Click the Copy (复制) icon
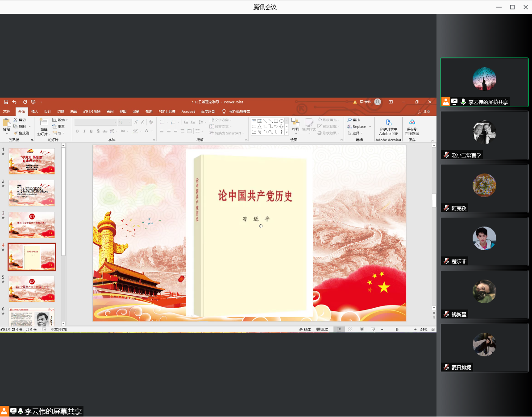This screenshot has width=532, height=417. pyautogui.click(x=15, y=127)
